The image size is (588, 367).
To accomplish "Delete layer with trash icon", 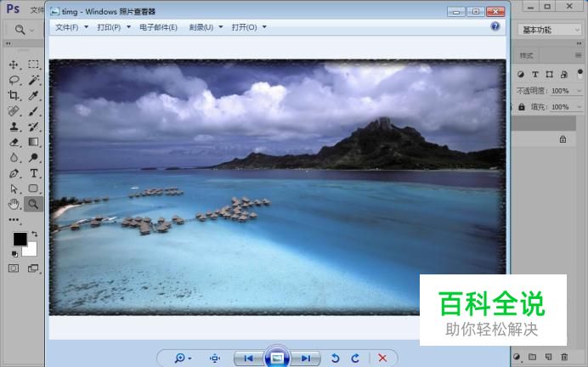I will 564,357.
